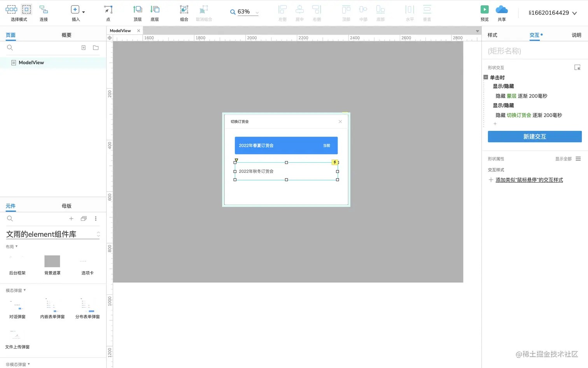Select the 对话弹窗 widget
Viewport: 588px width, 368px height.
click(17, 308)
